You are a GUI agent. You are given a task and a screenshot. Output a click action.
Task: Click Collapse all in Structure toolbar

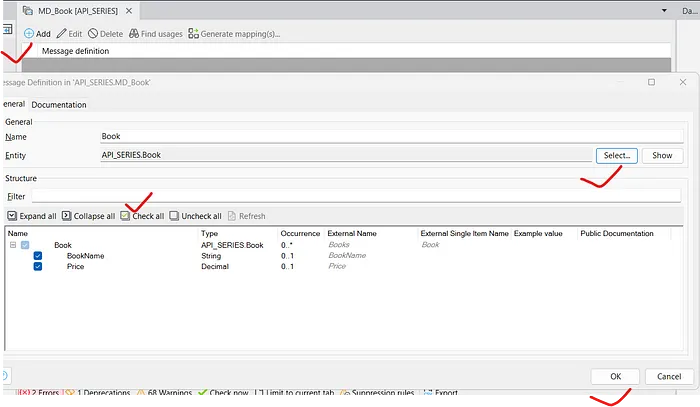point(66,215)
